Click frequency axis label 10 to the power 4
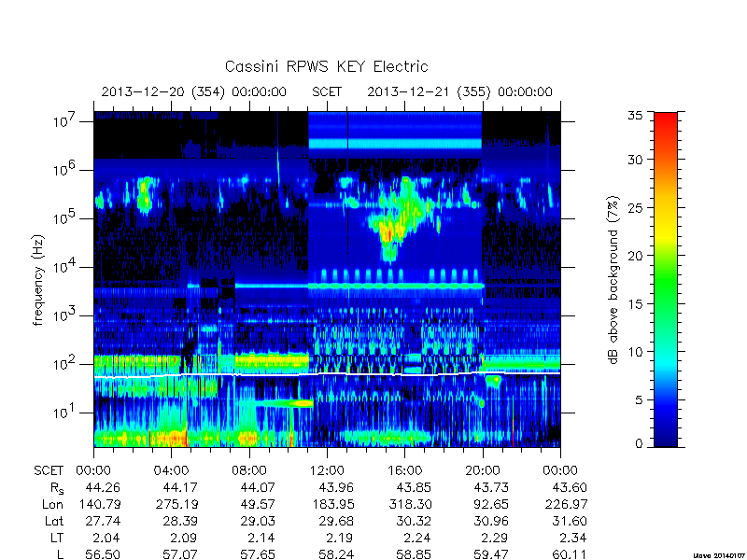Viewport: 747px width, 560px height. [65, 266]
